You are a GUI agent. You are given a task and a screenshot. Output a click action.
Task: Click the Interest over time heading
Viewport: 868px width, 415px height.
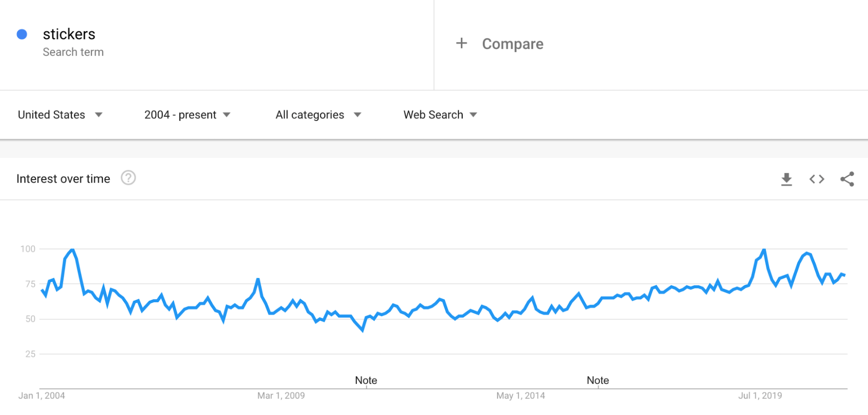63,179
